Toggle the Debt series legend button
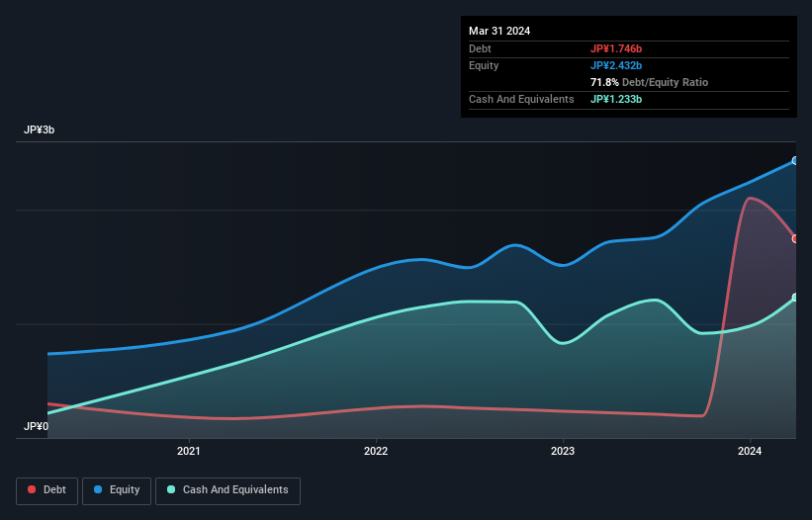 pos(47,490)
